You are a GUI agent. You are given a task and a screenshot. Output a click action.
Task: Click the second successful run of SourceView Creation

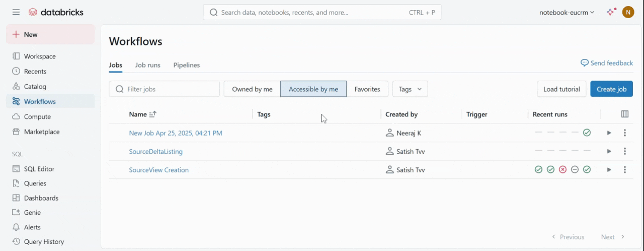550,169
